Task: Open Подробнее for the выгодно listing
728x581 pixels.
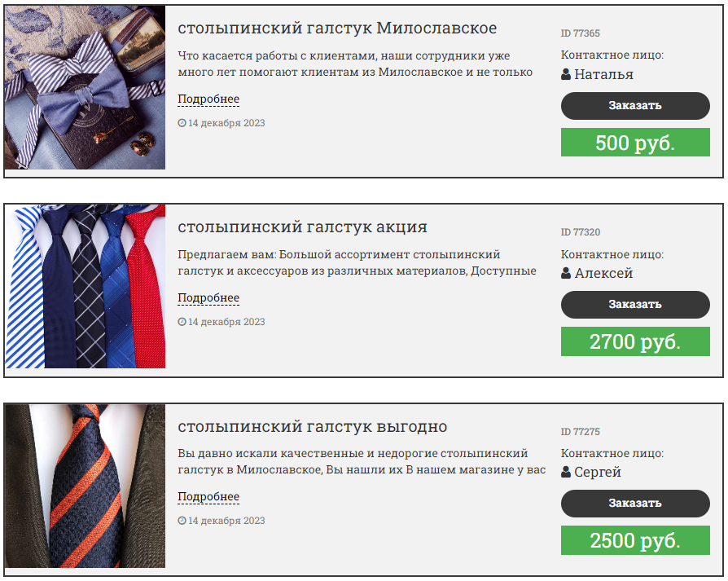Action: tap(208, 496)
